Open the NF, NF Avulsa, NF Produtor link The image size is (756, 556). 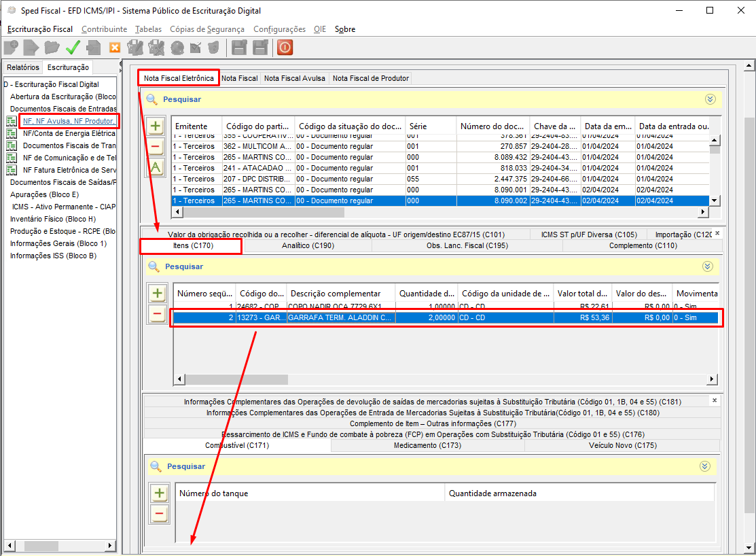pos(67,121)
